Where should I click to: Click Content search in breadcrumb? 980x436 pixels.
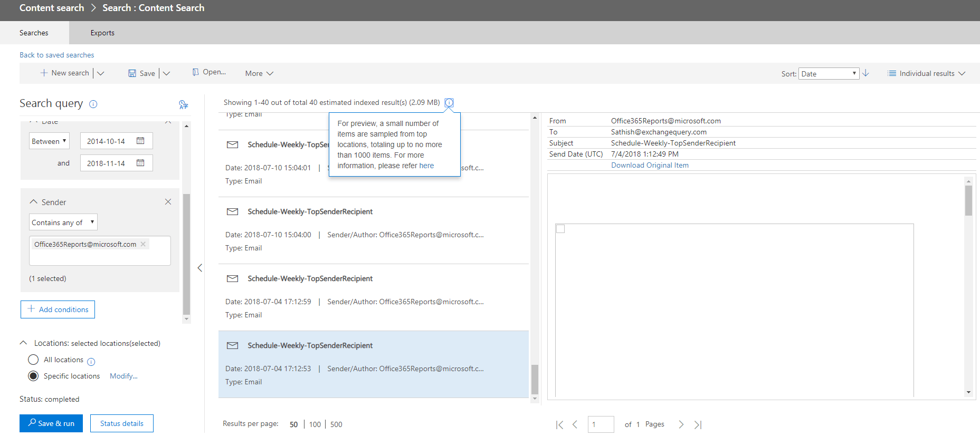point(52,8)
